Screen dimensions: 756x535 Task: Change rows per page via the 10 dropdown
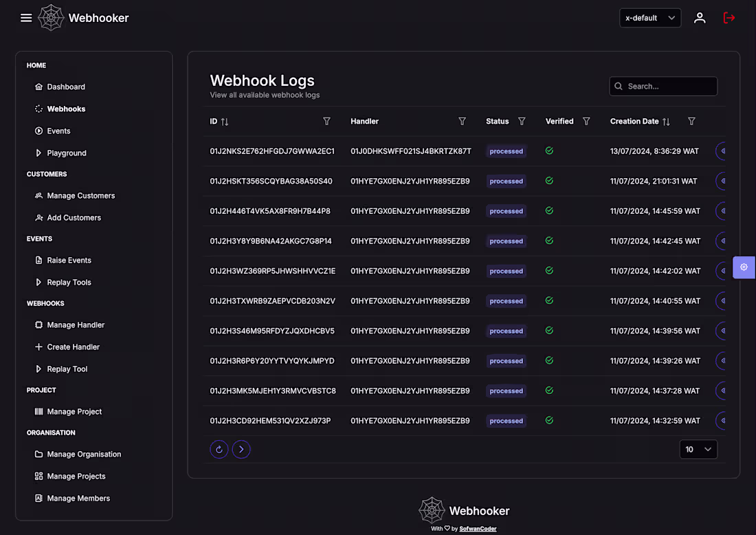point(698,449)
